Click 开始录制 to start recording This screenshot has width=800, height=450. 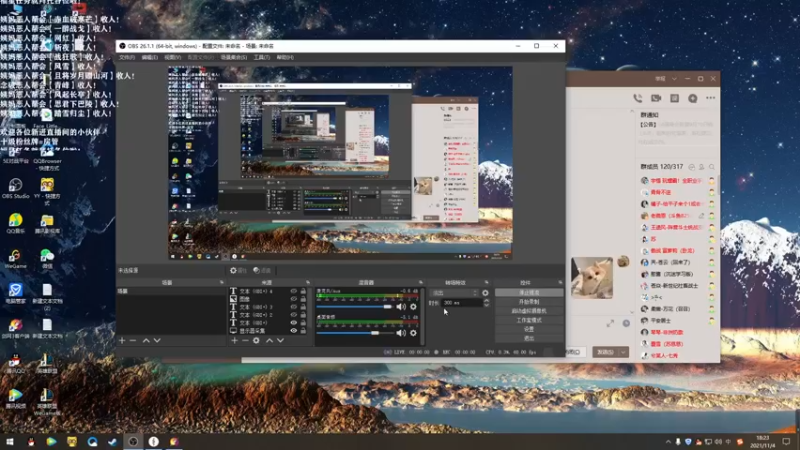point(529,302)
